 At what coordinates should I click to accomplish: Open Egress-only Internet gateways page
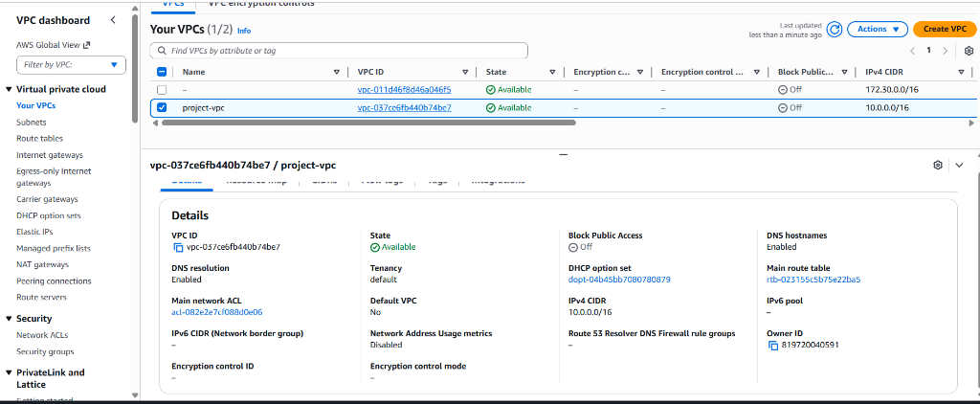[54, 178]
